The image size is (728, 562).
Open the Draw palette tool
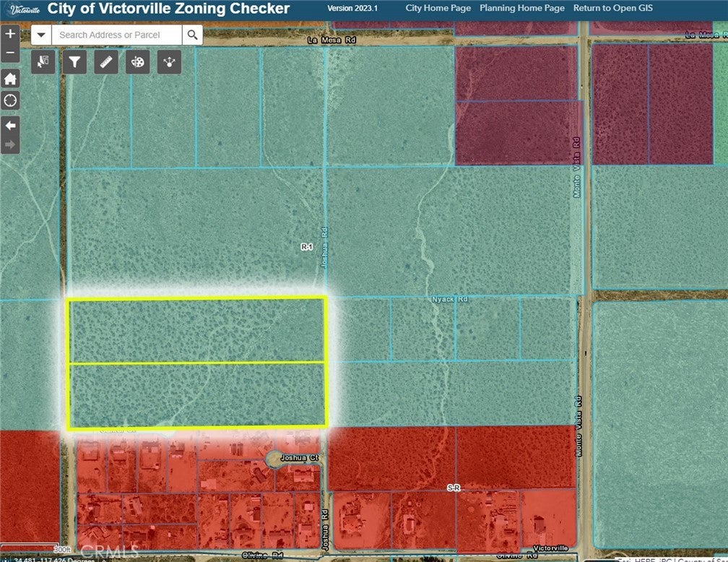click(x=137, y=63)
